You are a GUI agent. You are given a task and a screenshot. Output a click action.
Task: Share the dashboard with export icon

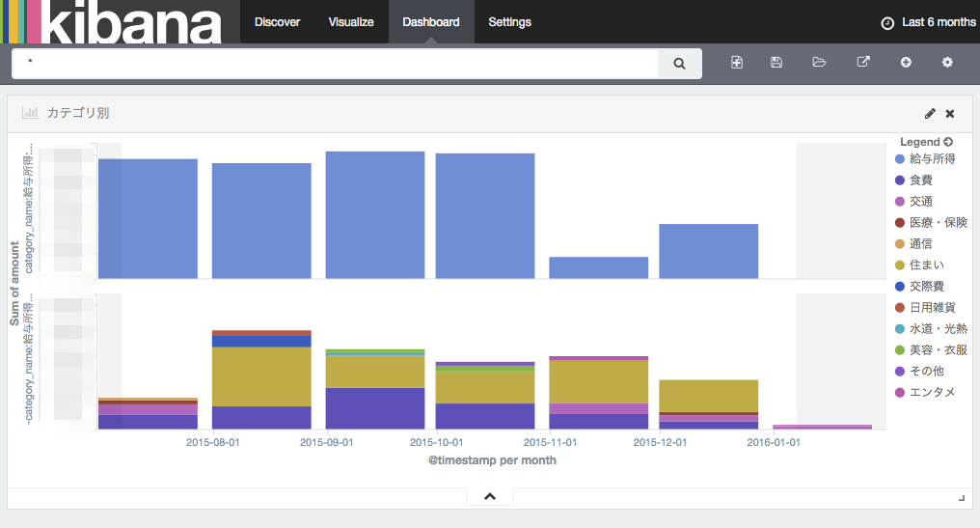click(x=863, y=62)
